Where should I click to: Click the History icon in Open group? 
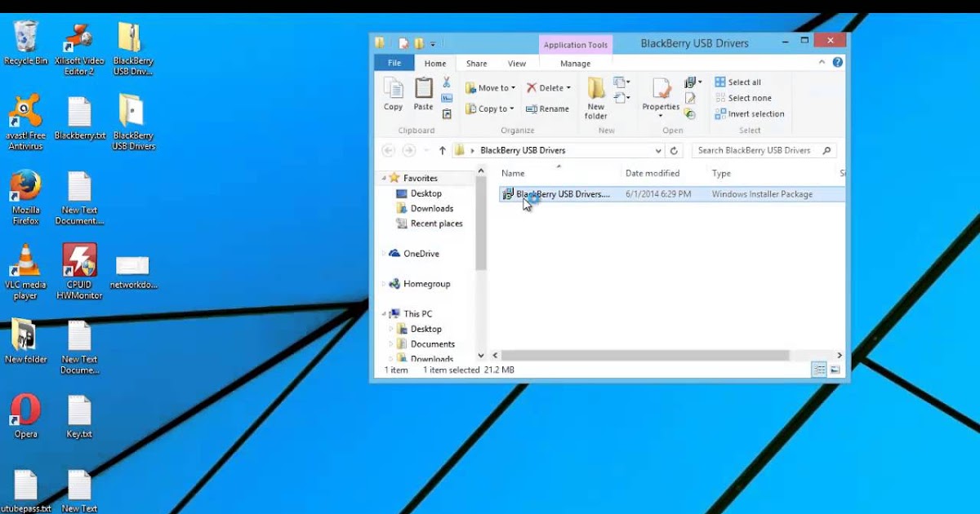(690, 114)
